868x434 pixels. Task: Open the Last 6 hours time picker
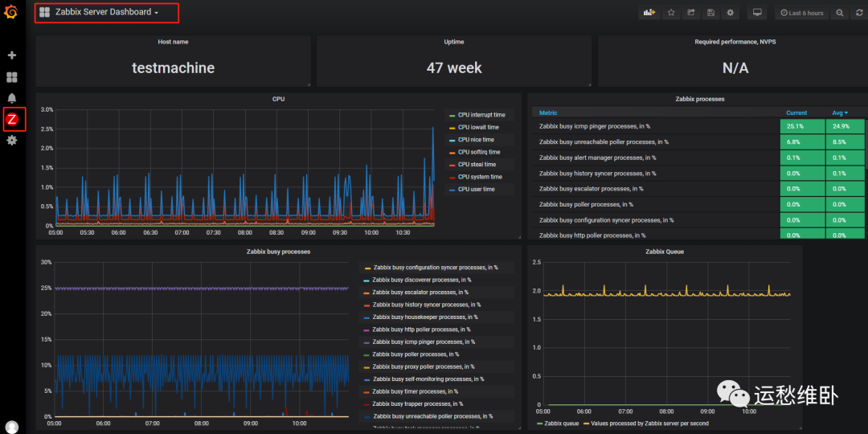tap(801, 13)
